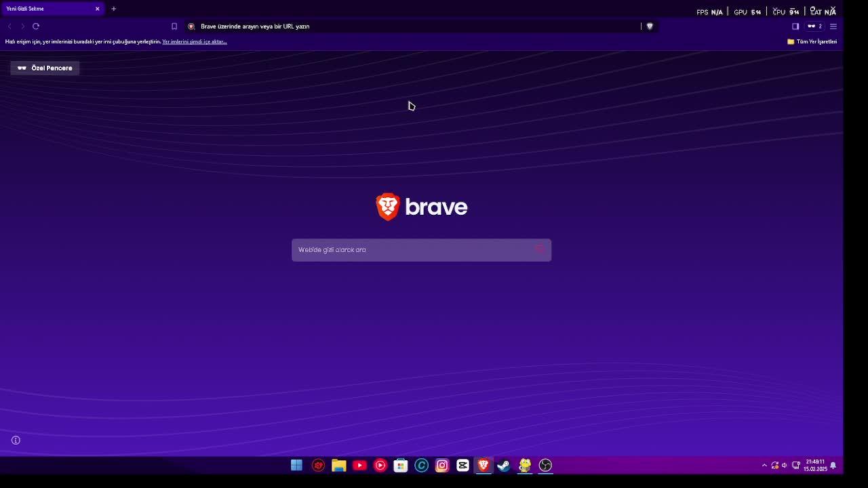Click the 'Yer imlerini şimdi içe aktar' link
This screenshot has height=488, width=868.
point(194,42)
